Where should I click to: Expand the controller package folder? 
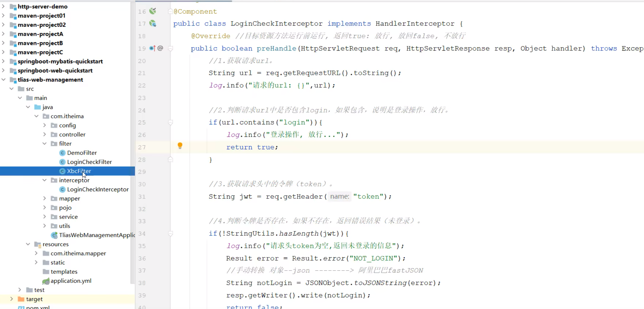(x=45, y=134)
